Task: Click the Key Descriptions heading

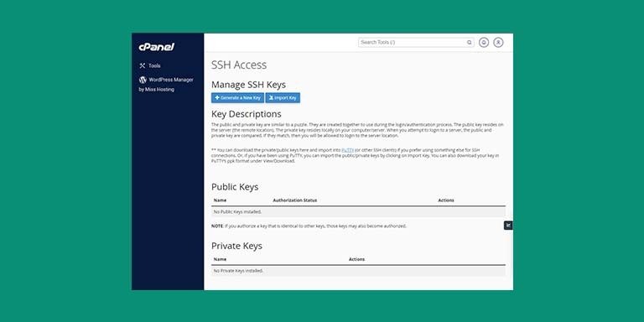Action: (x=247, y=114)
